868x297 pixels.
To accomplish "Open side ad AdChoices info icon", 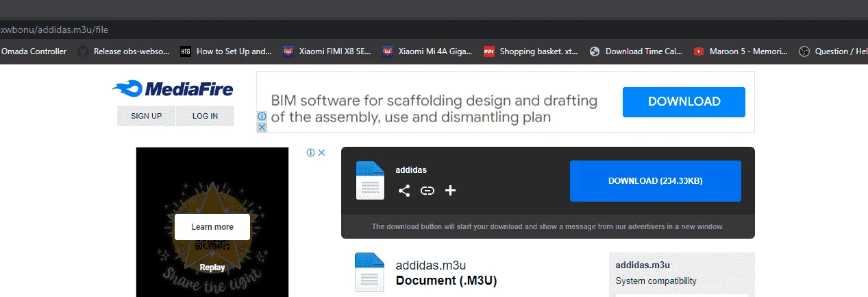I will tap(310, 152).
